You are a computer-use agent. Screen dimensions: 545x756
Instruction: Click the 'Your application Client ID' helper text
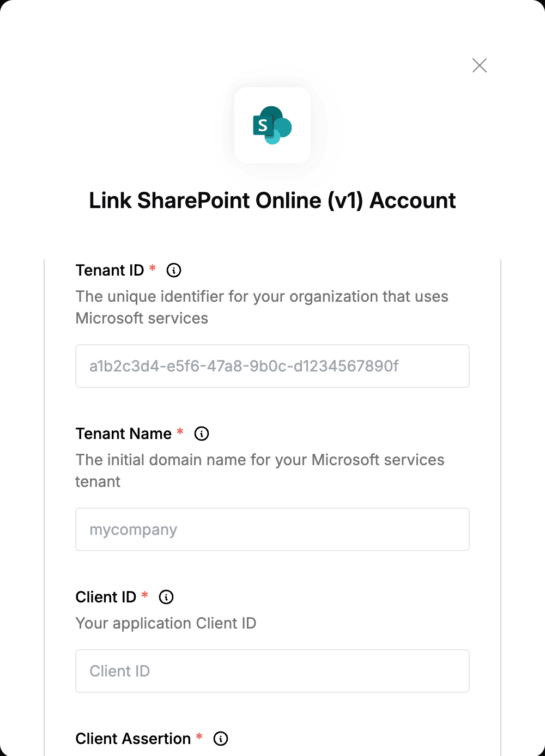pyautogui.click(x=166, y=623)
